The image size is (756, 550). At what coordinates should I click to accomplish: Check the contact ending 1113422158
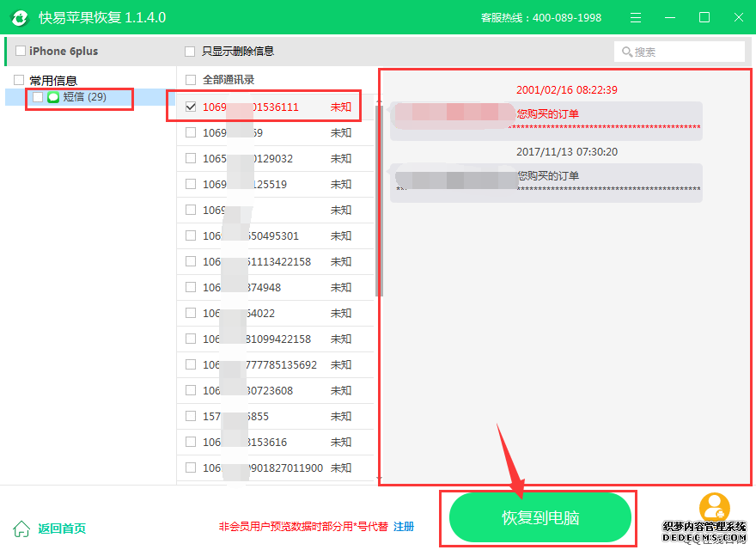191,261
